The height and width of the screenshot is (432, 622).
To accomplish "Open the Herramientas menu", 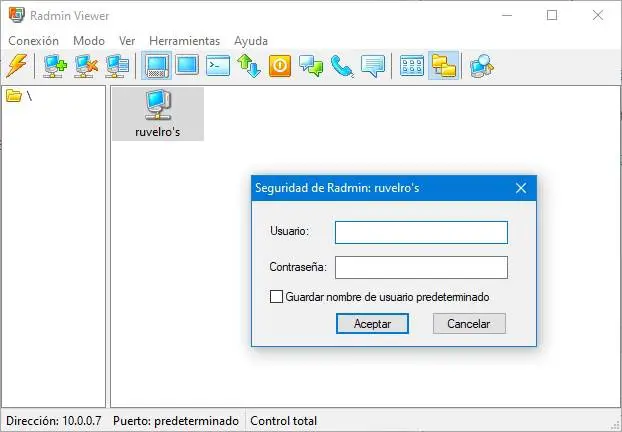I will click(x=184, y=40).
